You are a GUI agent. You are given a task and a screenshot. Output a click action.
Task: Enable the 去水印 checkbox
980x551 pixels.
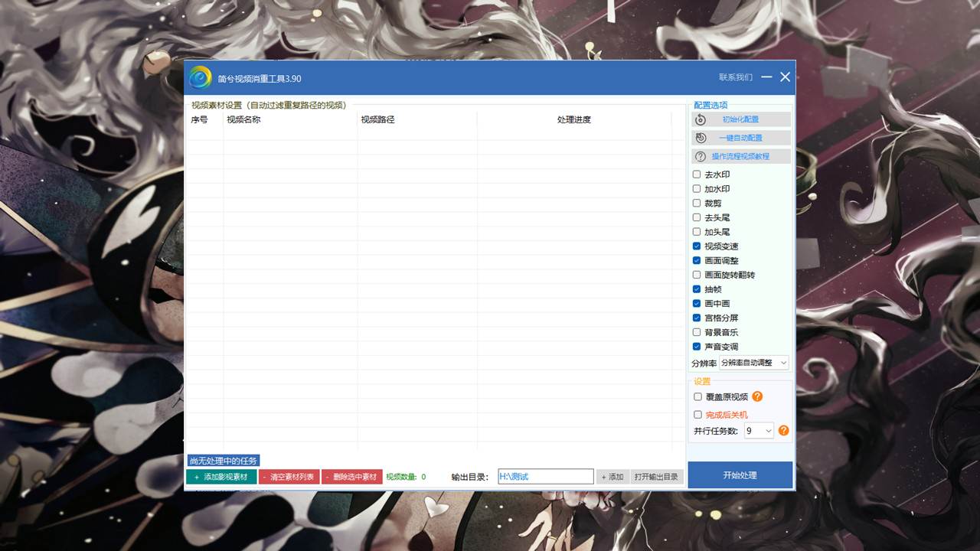[697, 174]
